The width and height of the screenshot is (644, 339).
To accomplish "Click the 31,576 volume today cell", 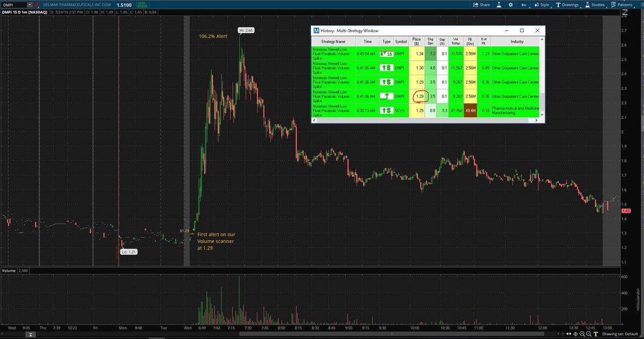I will [x=456, y=54].
